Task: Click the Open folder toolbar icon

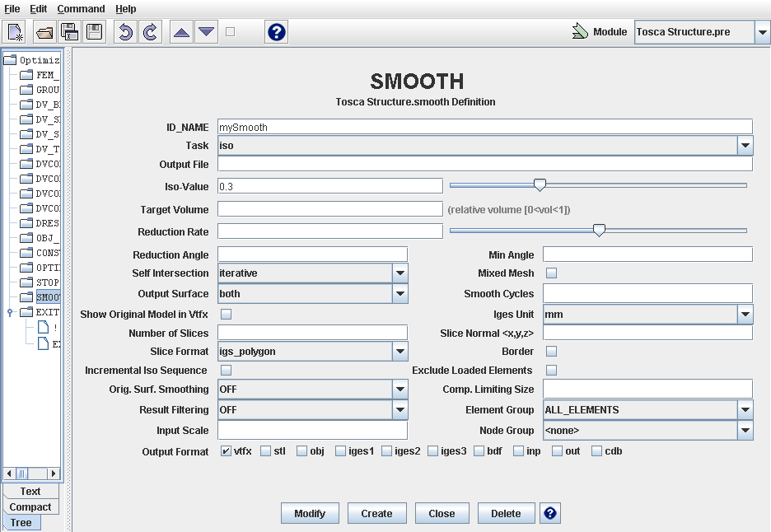Action: (44, 32)
